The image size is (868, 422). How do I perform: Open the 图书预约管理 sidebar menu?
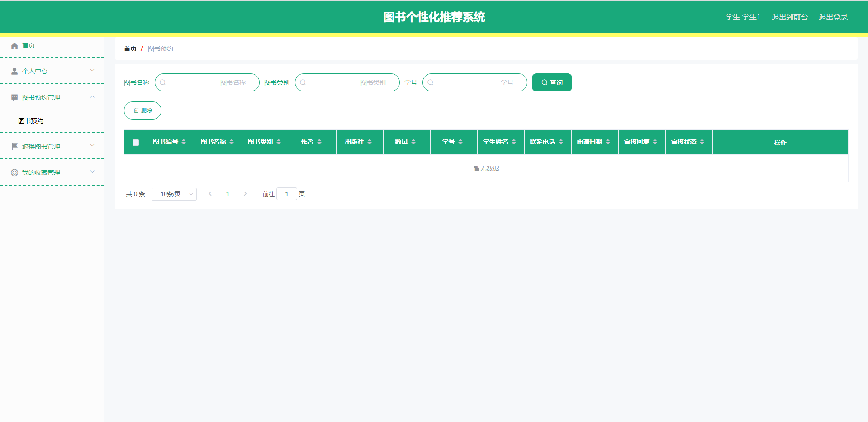(52, 97)
